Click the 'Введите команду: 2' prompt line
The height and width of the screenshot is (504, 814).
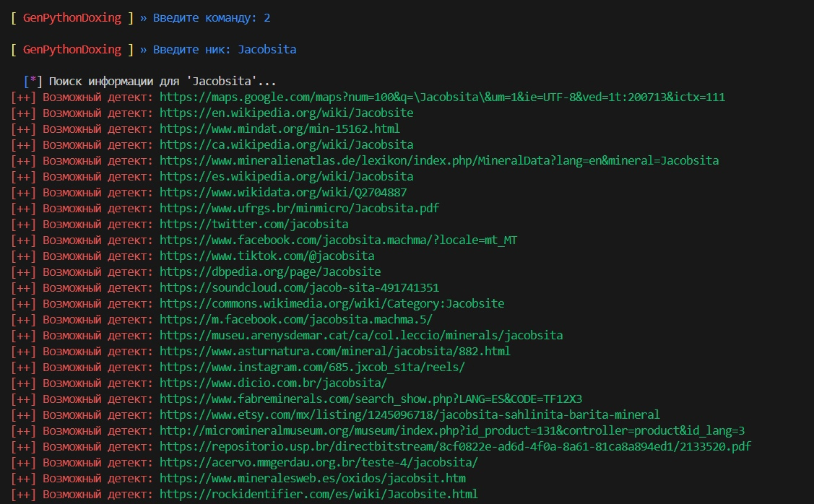212,18
